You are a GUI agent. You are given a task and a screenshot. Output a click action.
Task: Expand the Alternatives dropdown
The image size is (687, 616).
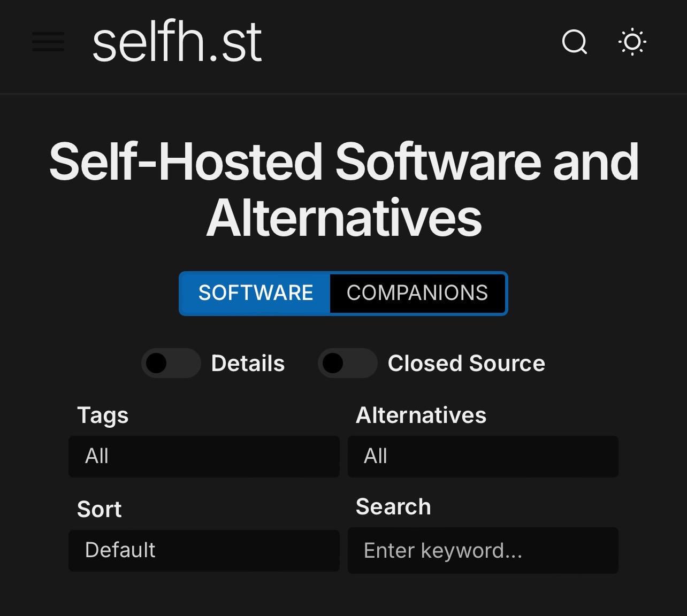[483, 456]
